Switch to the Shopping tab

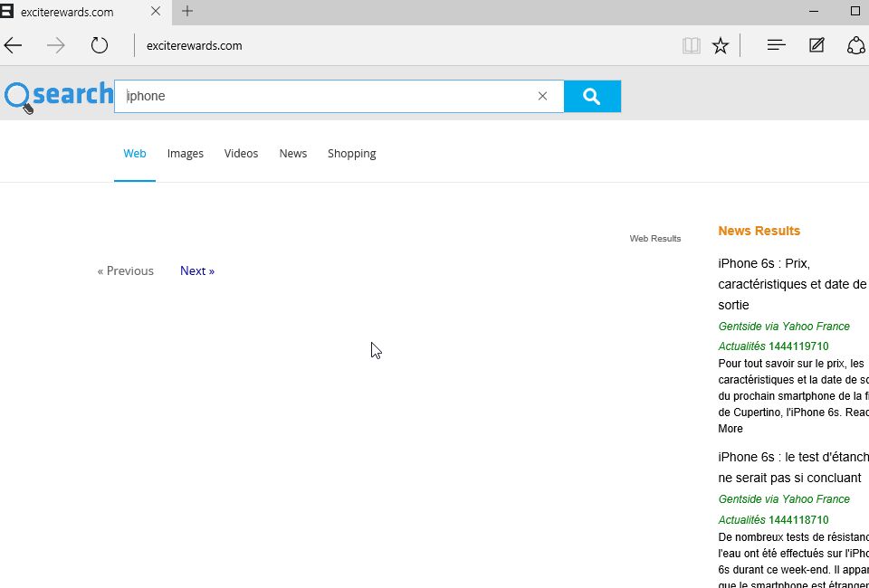point(351,154)
